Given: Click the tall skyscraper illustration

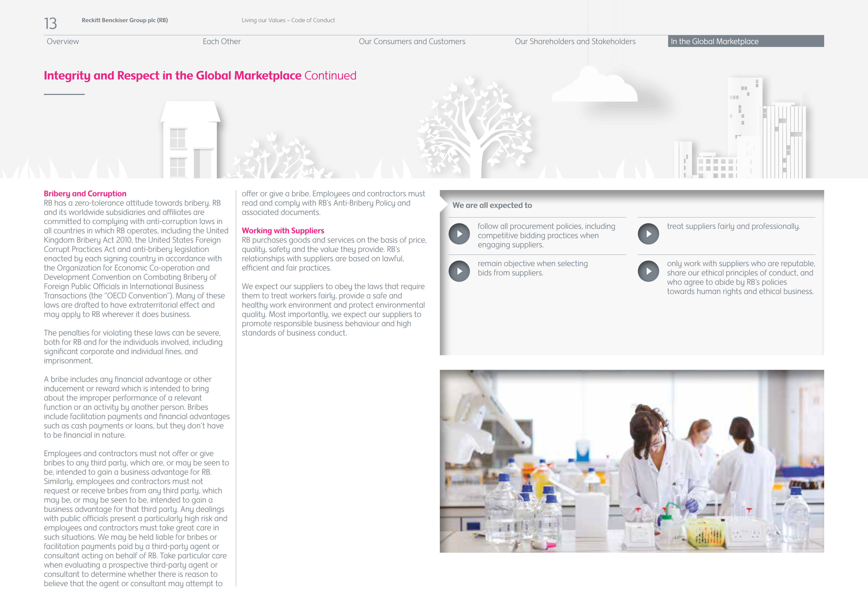Looking at the screenshot, I should pos(744,114).
